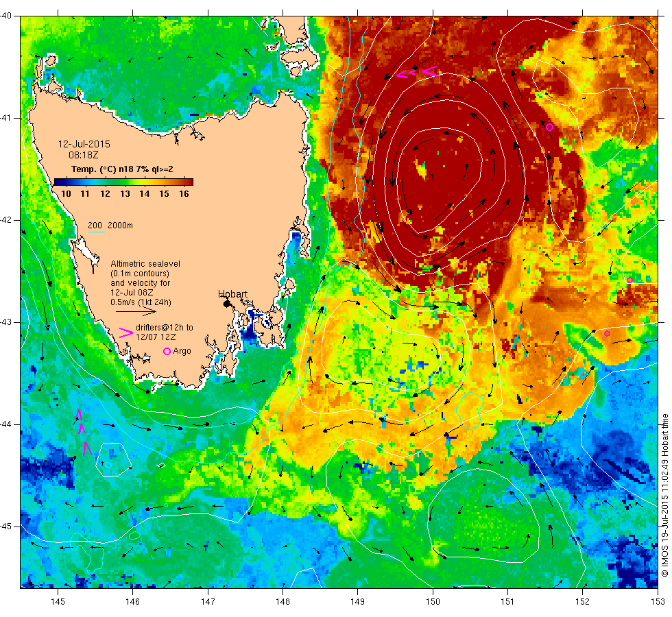This screenshot has width=672, height=617.
Task: Click the 147 longitude axis label
Action: click(208, 602)
